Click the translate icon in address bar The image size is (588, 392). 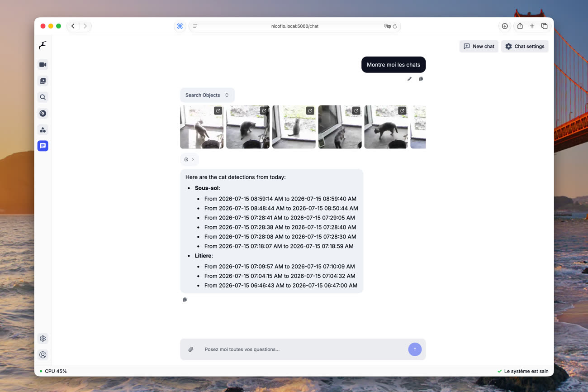coord(387,26)
